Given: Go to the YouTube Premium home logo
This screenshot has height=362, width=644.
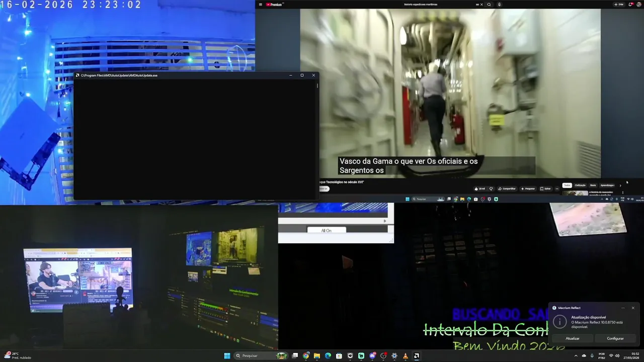Looking at the screenshot, I should pos(275,5).
